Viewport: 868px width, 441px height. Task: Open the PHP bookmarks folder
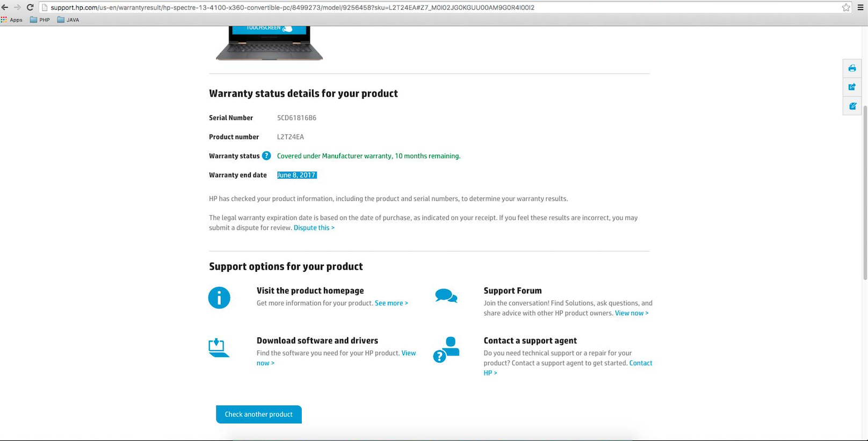pyautogui.click(x=40, y=20)
